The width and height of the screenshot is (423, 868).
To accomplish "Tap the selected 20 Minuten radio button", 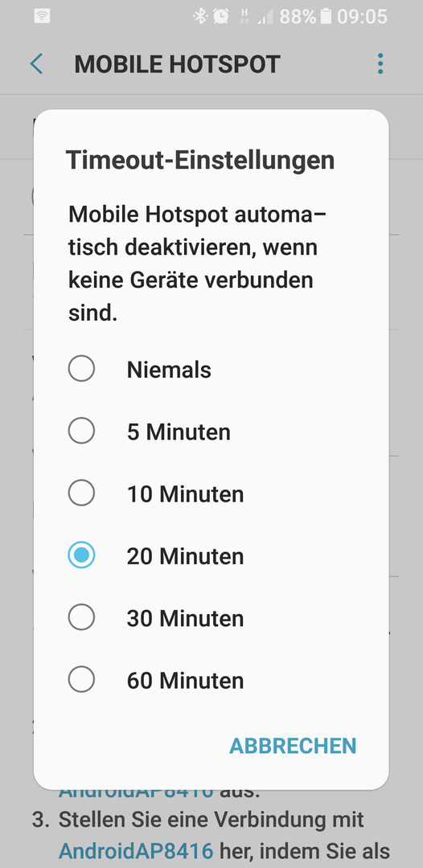I will tap(81, 555).
